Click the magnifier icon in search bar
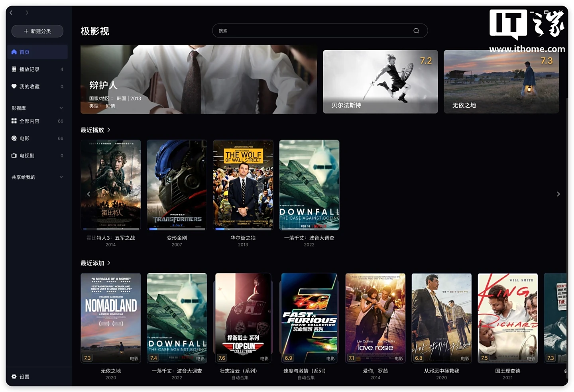 pos(416,31)
